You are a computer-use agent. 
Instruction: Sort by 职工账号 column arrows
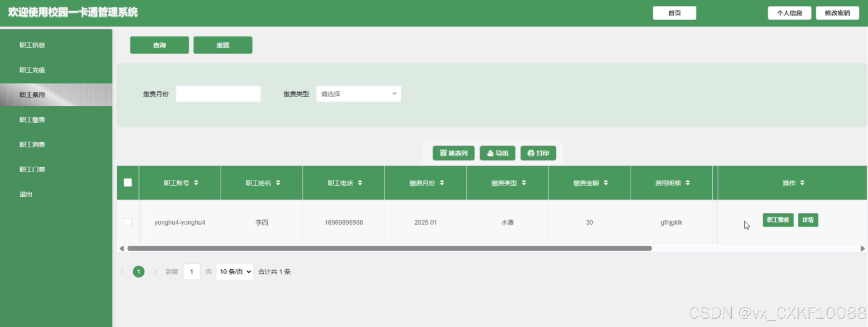click(x=196, y=183)
